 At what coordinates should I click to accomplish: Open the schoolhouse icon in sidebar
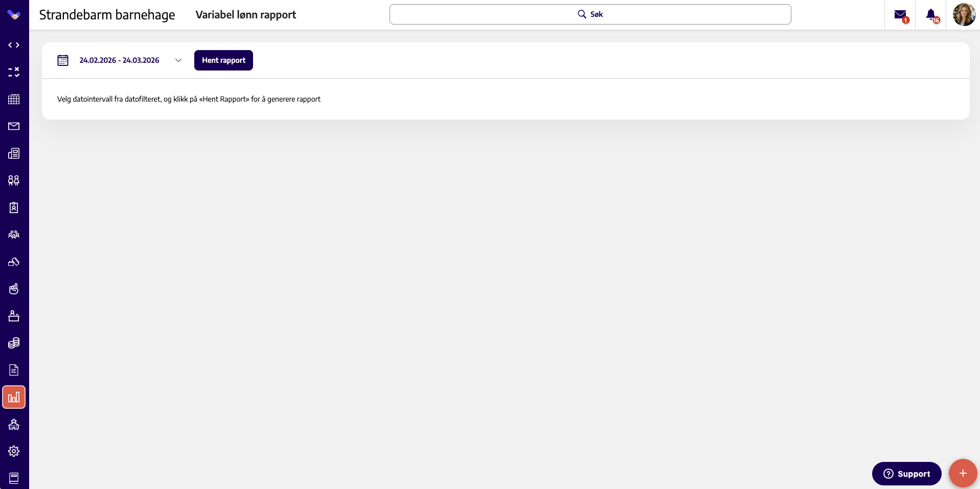coord(14,424)
